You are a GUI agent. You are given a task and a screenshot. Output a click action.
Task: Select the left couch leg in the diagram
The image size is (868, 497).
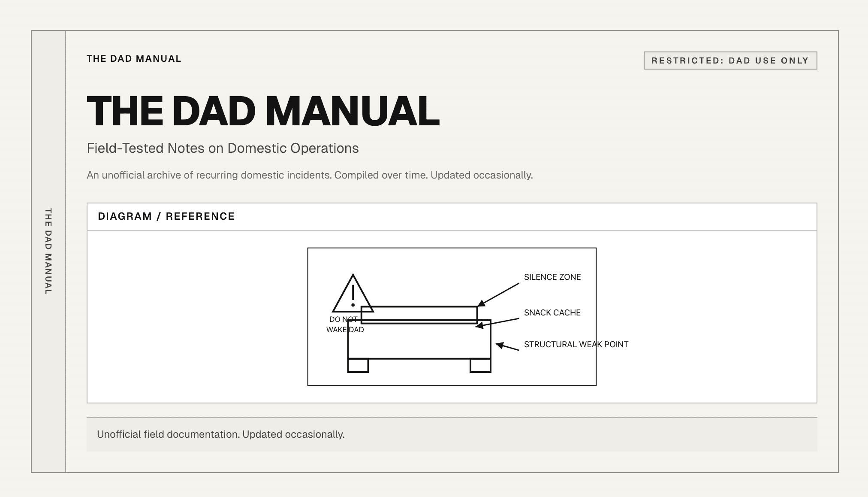coord(358,367)
